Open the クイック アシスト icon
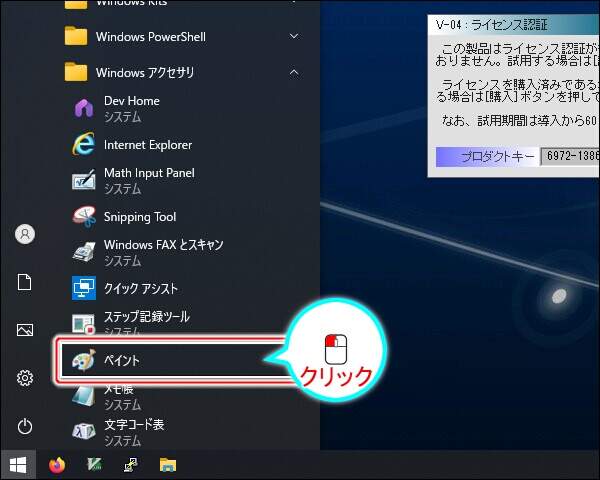The image size is (600, 480). point(84,288)
